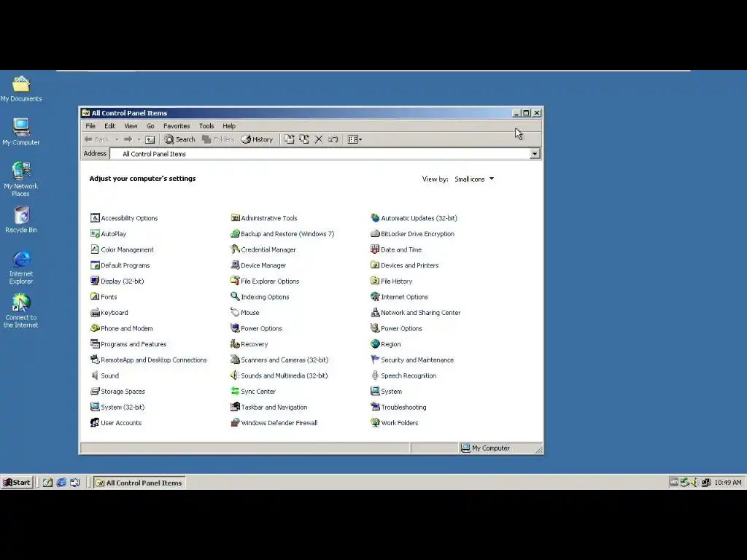Open the View menu
This screenshot has width=747, height=560.
coord(131,125)
